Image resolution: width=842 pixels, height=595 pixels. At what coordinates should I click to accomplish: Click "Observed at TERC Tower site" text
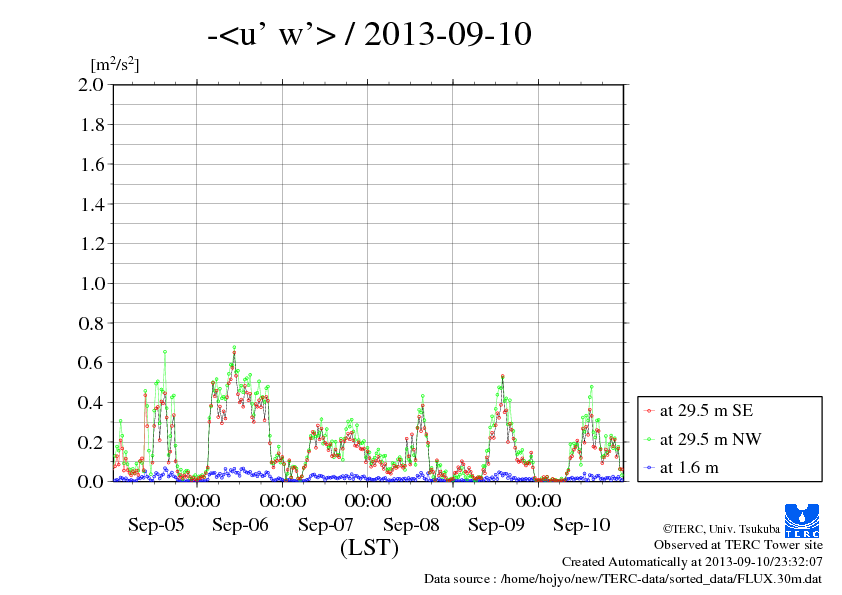click(x=738, y=545)
